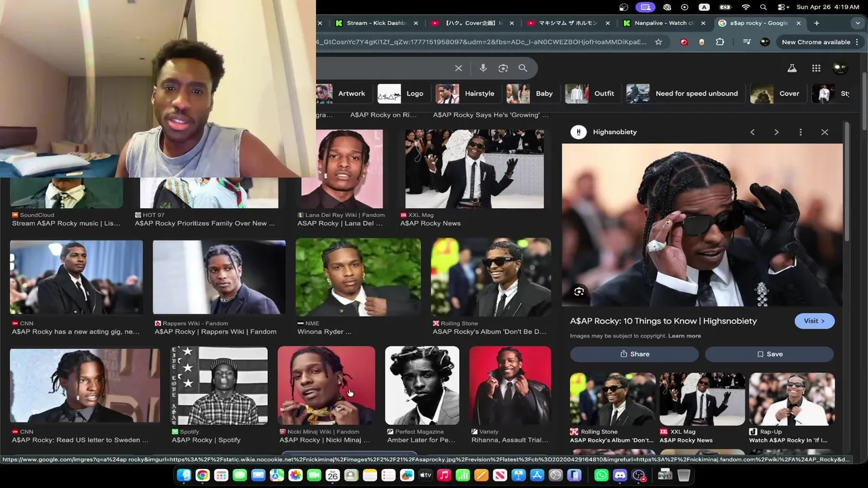Open the Highsnobiety source header
This screenshot has height=488, width=868.
pos(604,132)
